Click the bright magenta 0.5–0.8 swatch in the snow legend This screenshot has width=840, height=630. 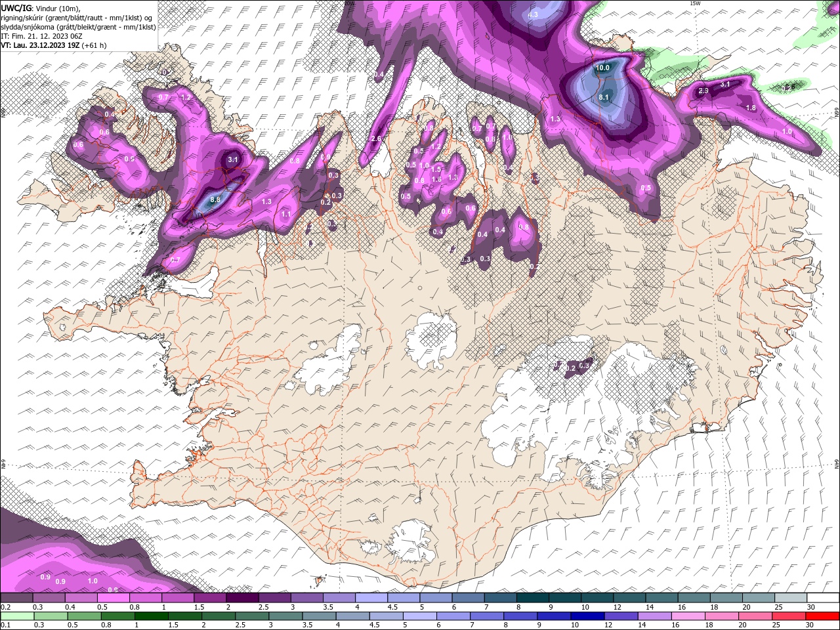click(x=113, y=598)
